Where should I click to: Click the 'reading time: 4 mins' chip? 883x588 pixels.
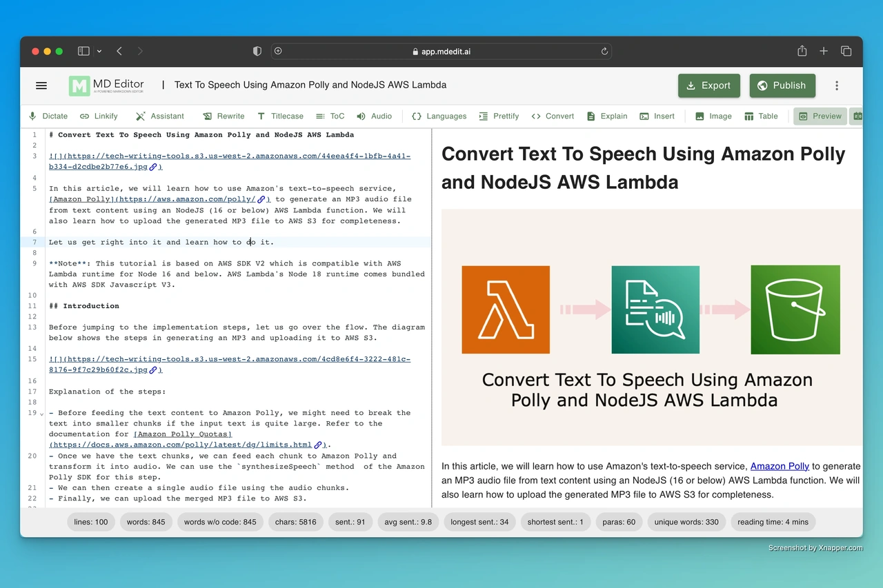coord(773,522)
